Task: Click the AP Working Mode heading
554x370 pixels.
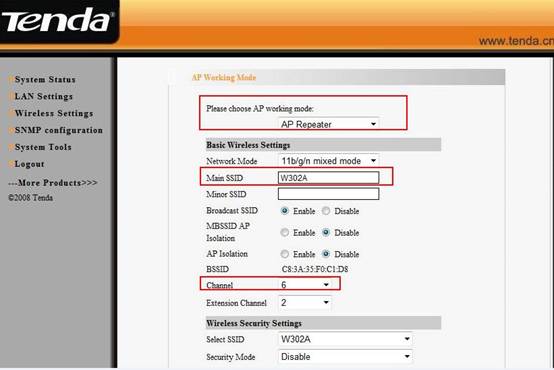Action: tap(224, 77)
